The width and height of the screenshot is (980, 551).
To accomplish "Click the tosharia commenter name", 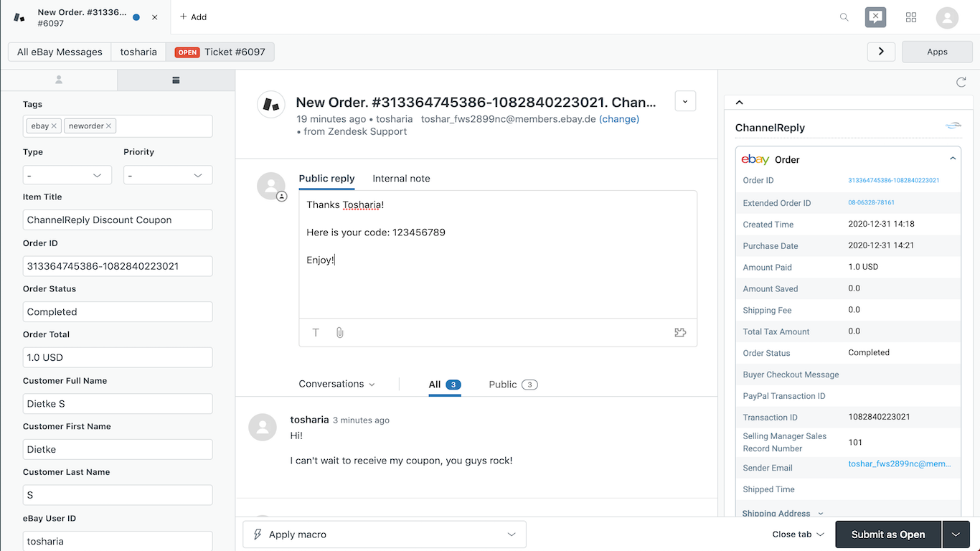I will [309, 420].
